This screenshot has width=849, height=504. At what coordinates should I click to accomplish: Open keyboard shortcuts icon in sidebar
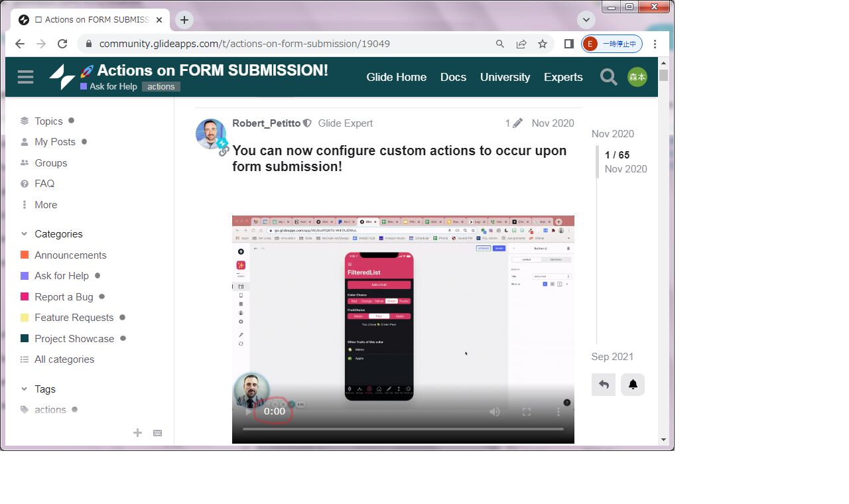[157, 433]
